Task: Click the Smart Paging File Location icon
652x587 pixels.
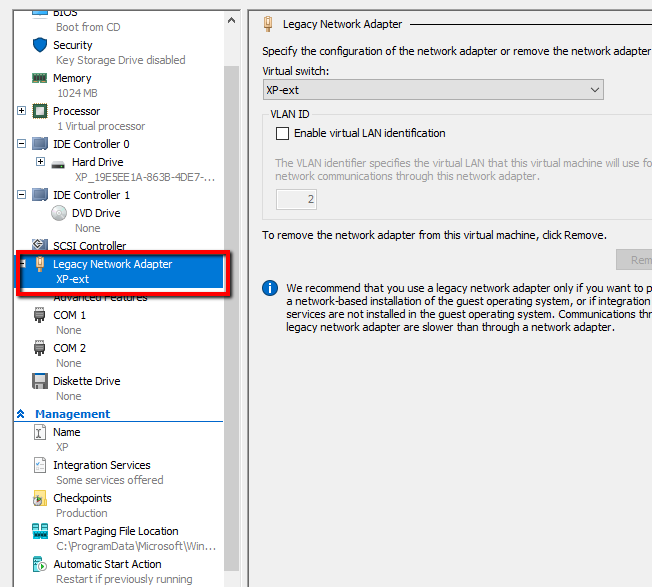Action: (40, 531)
